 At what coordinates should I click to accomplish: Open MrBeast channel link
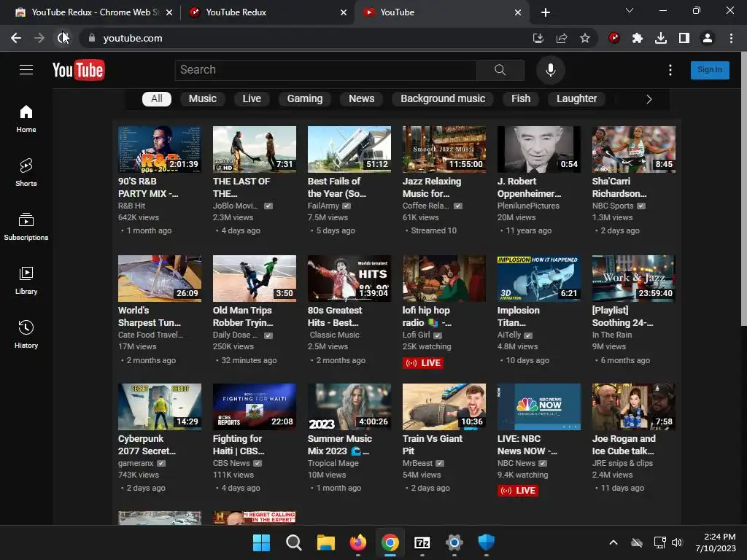(x=418, y=463)
